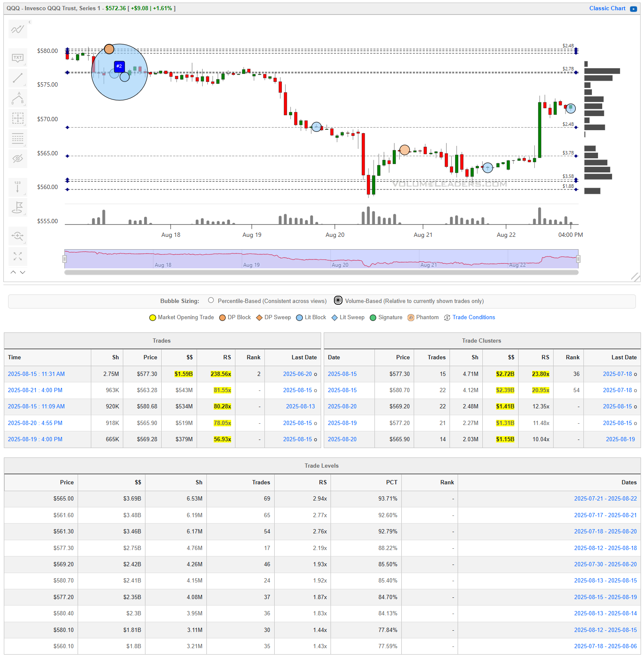644x658 pixels.
Task: Click the blue bubble near 04:00 PM
Action: pyautogui.click(x=571, y=108)
